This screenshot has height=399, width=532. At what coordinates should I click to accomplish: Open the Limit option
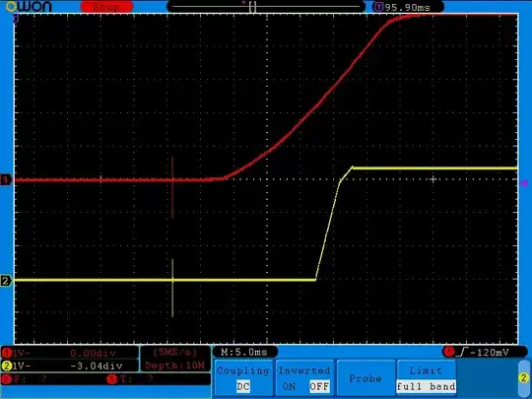(427, 378)
